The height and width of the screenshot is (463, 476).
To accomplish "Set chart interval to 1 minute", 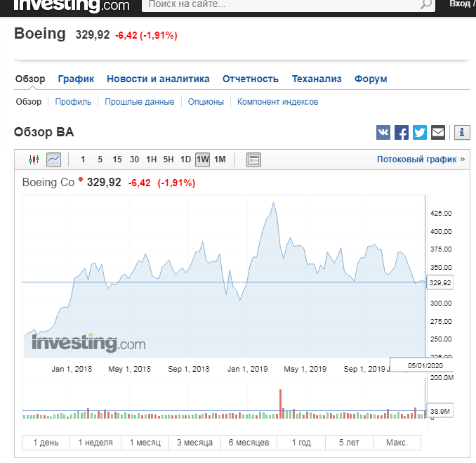I will [x=83, y=159].
